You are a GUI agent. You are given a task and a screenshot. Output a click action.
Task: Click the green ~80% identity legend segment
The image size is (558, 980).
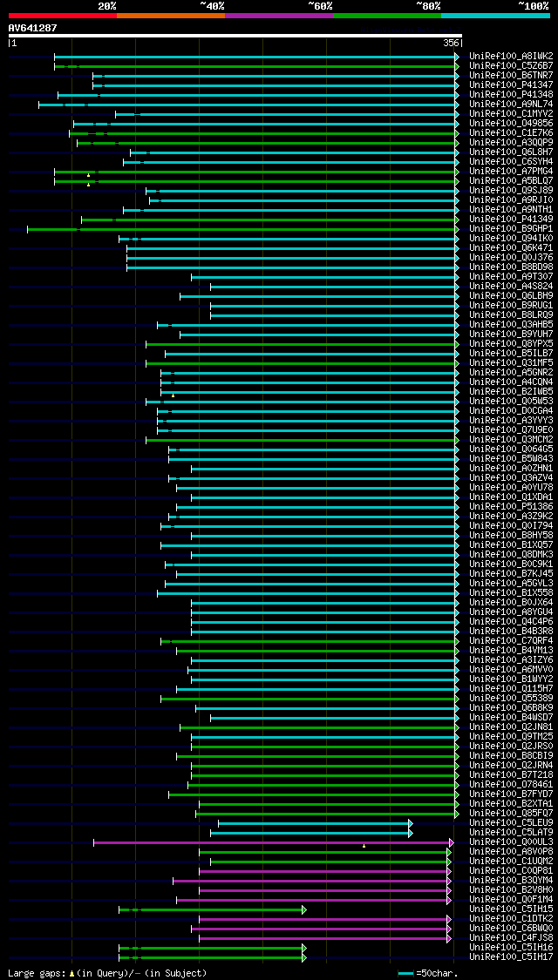click(x=387, y=15)
